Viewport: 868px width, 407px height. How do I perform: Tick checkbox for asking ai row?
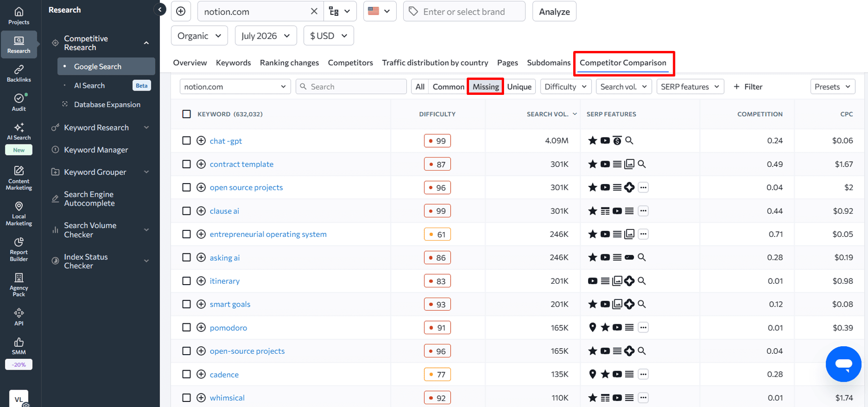(x=186, y=257)
